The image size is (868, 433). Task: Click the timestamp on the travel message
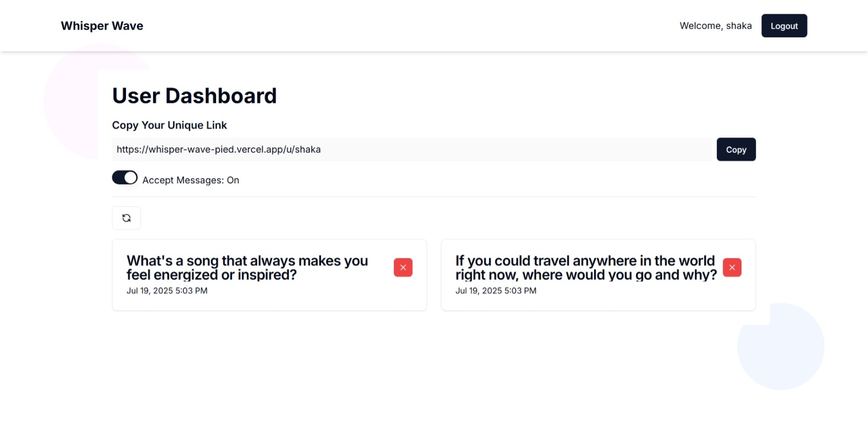pyautogui.click(x=496, y=291)
